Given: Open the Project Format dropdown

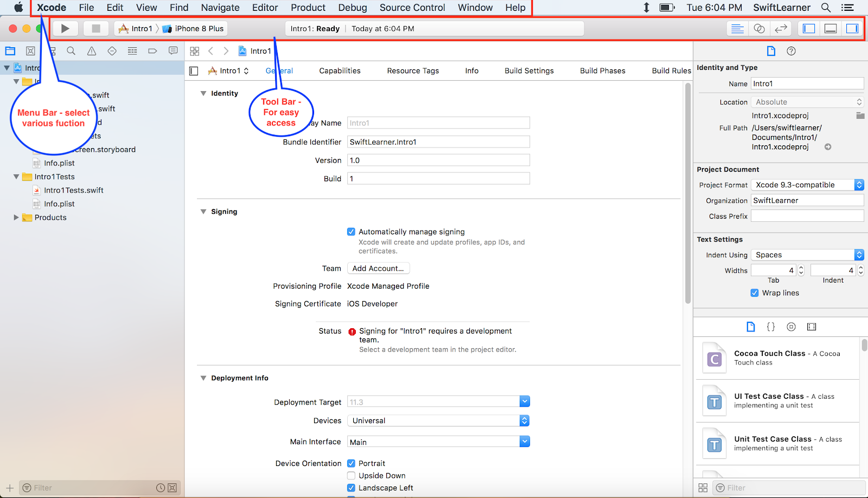Looking at the screenshot, I should coord(807,185).
